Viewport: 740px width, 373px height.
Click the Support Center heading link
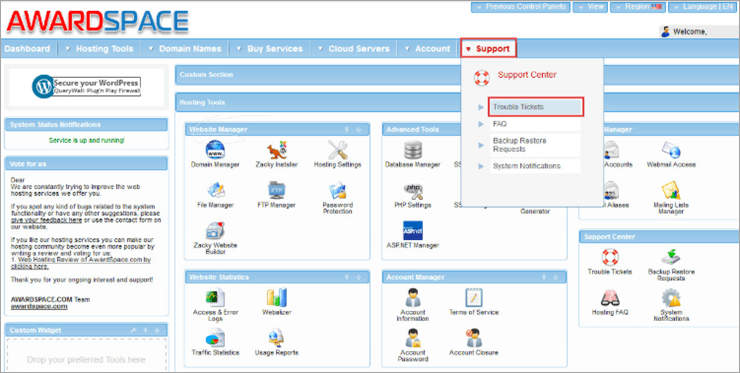527,75
